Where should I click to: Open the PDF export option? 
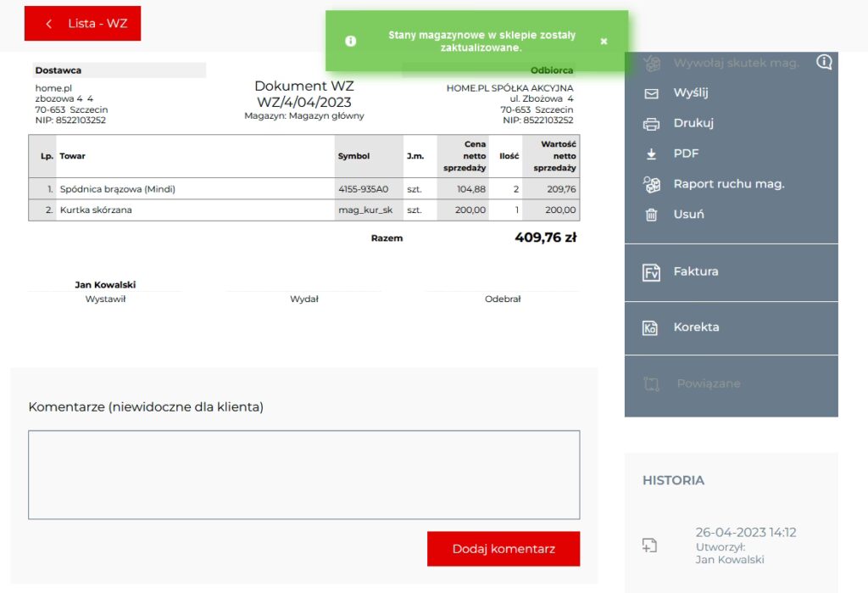pyautogui.click(x=686, y=154)
